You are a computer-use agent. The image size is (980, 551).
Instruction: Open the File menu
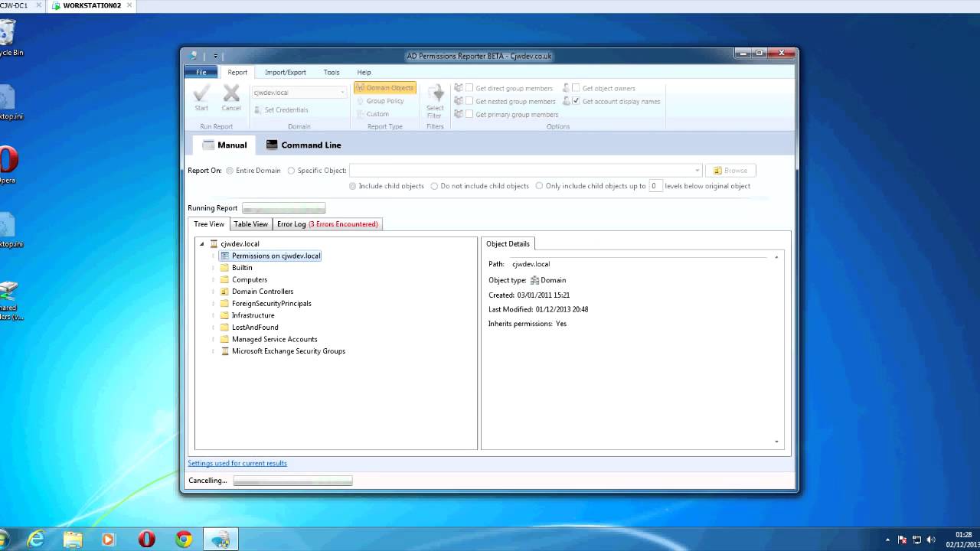click(x=201, y=73)
